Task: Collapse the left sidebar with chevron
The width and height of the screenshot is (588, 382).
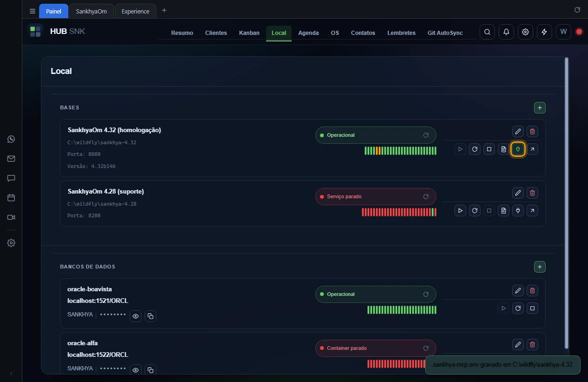Action: pyautogui.click(x=11, y=374)
